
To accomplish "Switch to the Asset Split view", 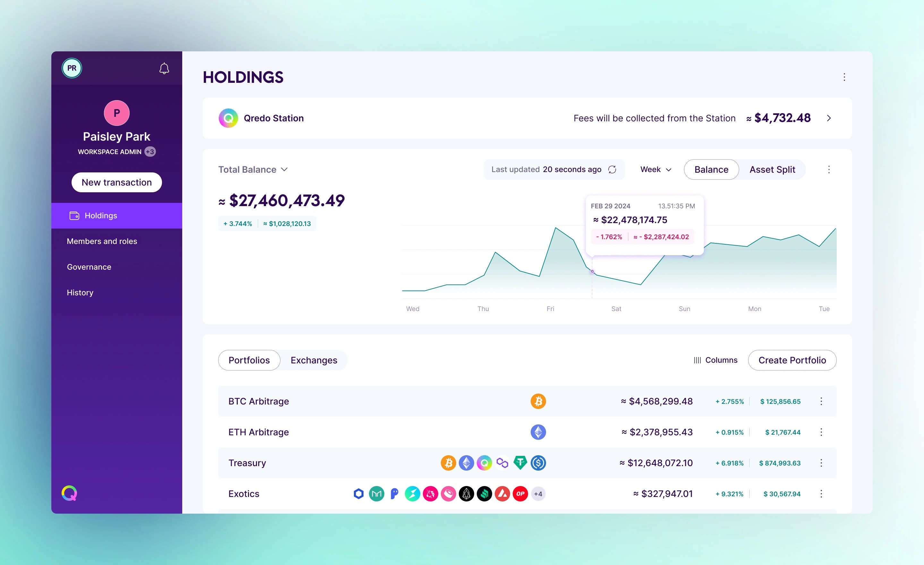I will (773, 169).
